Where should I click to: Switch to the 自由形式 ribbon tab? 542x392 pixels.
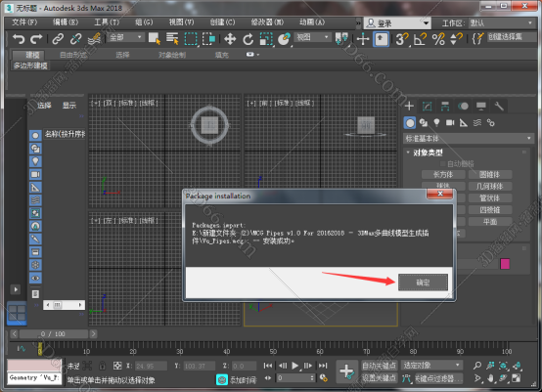coord(73,55)
